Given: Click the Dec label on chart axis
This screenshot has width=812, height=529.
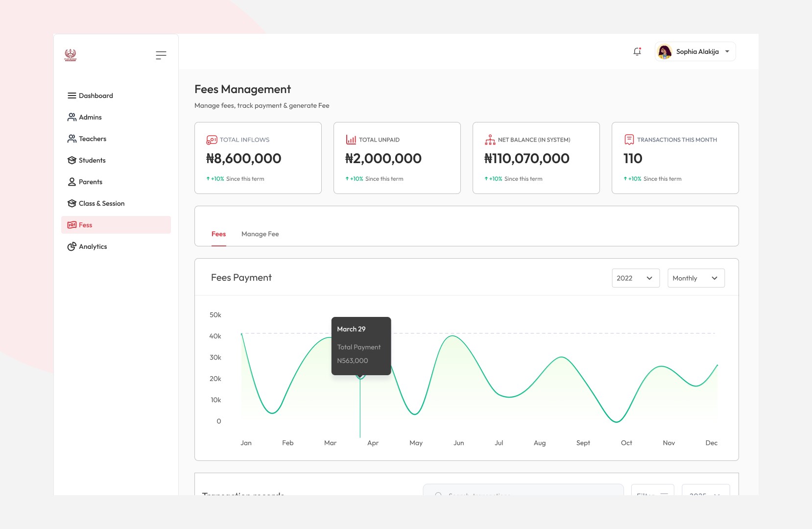Looking at the screenshot, I should click(x=711, y=443).
